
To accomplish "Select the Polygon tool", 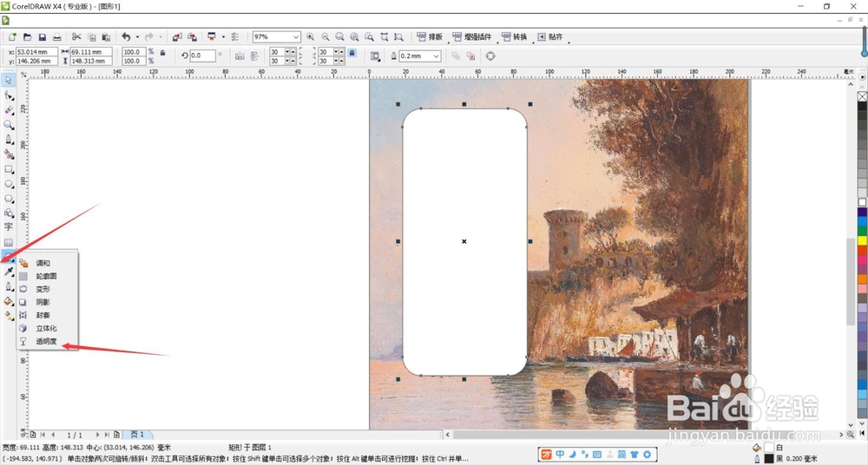I will point(9,198).
